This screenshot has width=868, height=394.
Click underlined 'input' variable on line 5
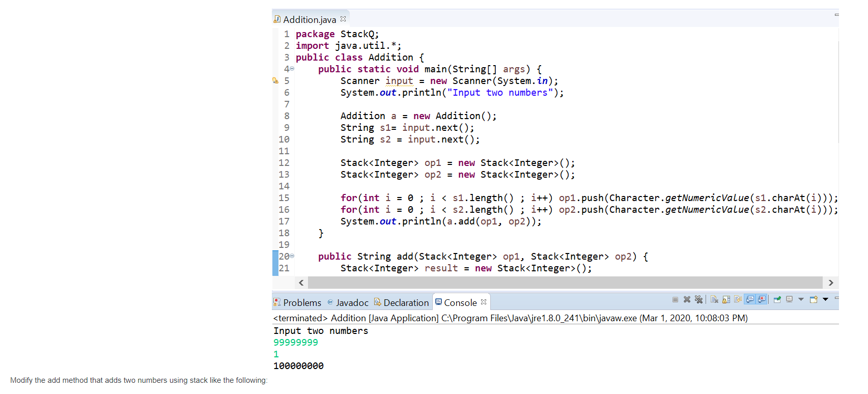click(x=399, y=81)
